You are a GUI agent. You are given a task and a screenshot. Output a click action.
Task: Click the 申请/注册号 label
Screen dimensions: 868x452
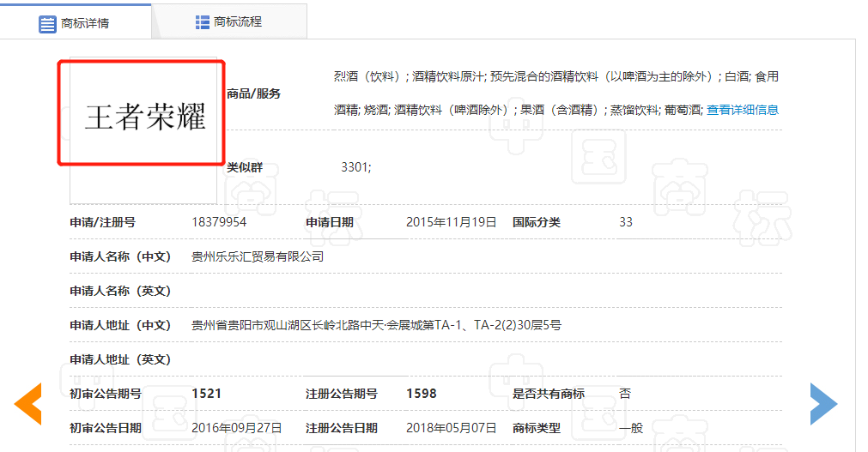click(x=102, y=222)
